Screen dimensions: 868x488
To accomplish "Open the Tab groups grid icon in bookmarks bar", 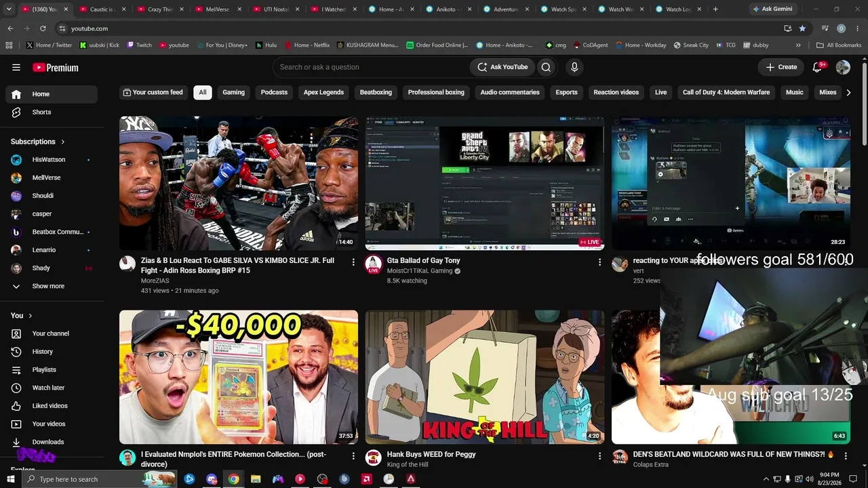I will (9, 45).
